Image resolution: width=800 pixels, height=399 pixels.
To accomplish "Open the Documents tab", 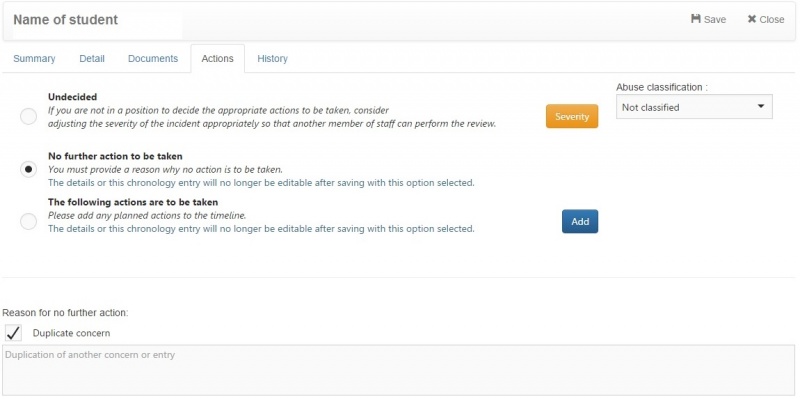I will [x=153, y=59].
